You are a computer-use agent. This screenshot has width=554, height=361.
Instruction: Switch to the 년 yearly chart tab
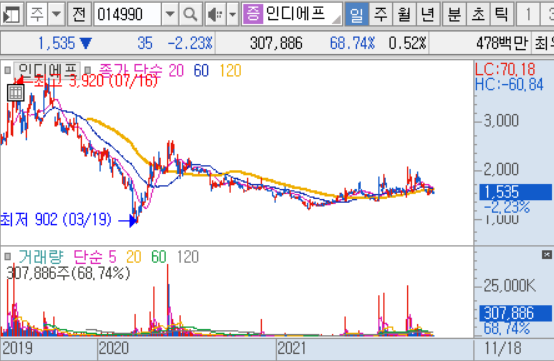[x=428, y=14]
